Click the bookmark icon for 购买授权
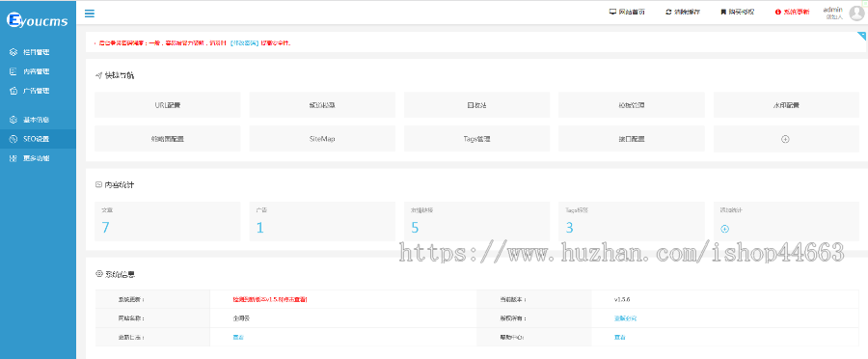Image resolution: width=868 pixels, height=359 pixels. pyautogui.click(x=723, y=12)
